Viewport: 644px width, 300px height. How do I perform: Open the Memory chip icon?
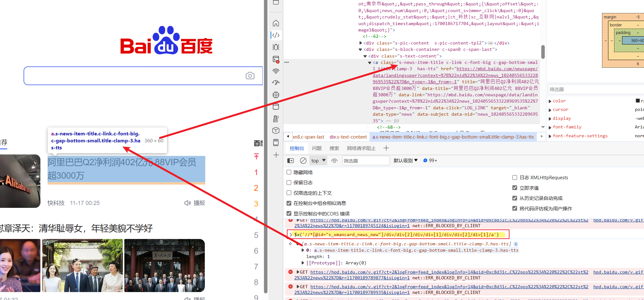coord(276,95)
